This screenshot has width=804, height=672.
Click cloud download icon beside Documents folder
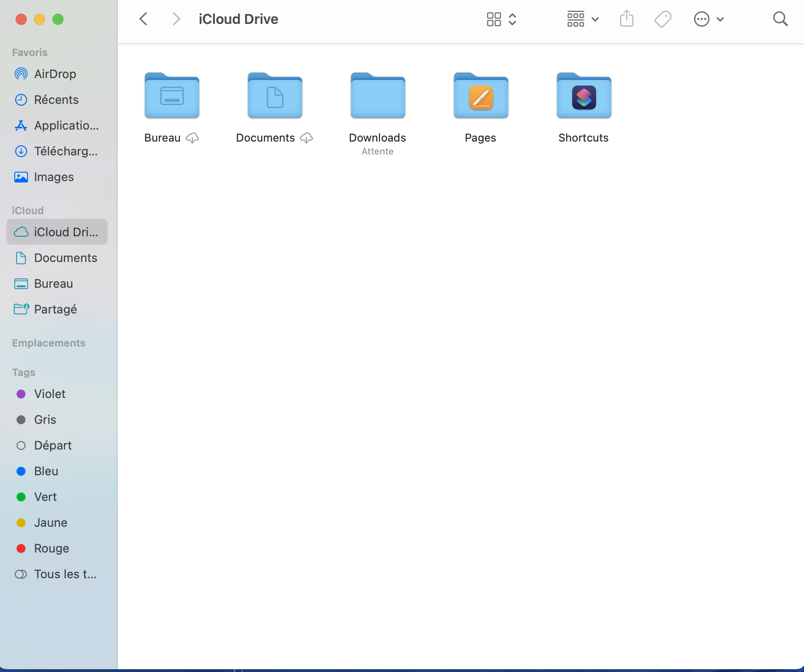306,138
